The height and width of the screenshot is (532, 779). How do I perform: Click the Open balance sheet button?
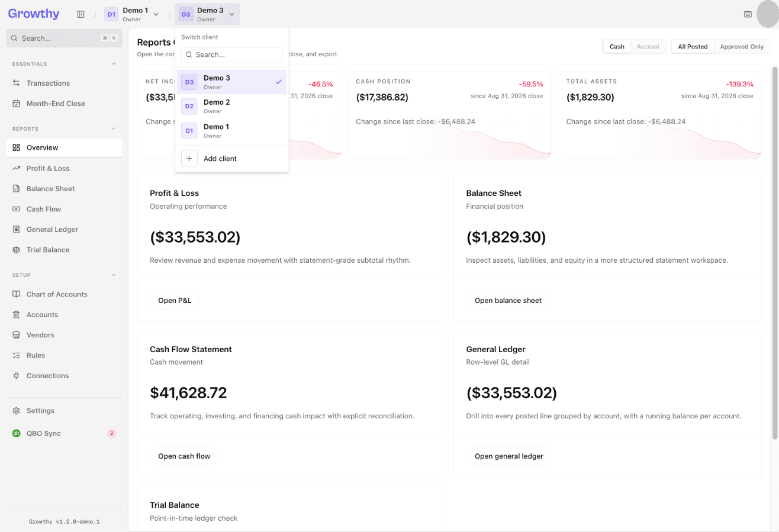click(508, 301)
